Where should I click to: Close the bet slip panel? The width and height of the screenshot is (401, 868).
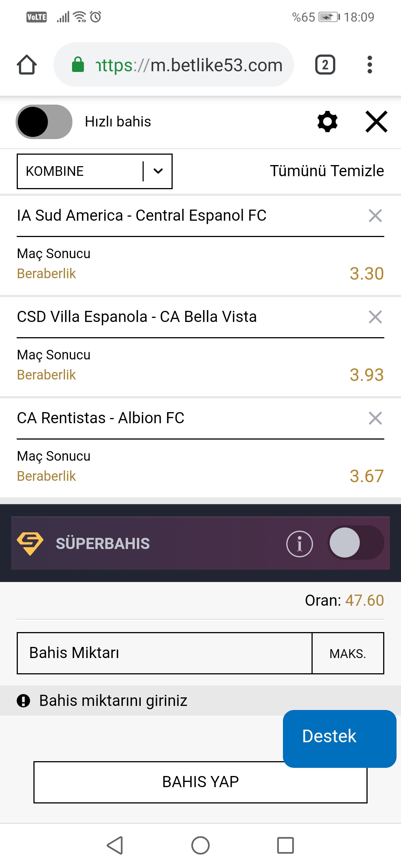click(376, 122)
